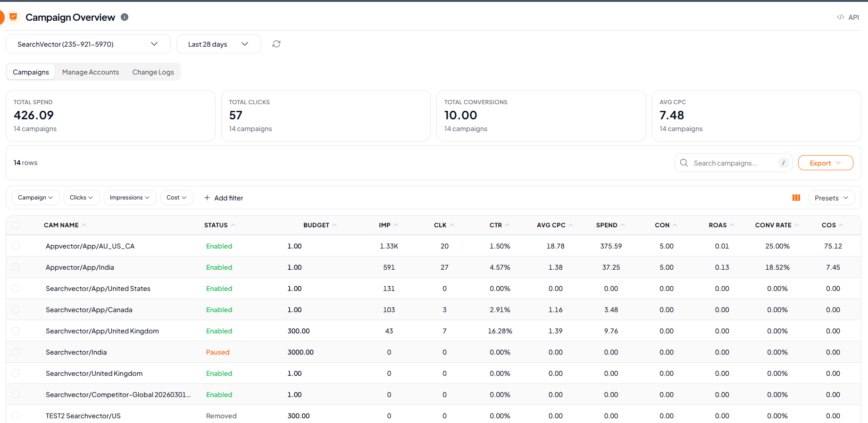This screenshot has height=423, width=868.
Task: Open the Presets dropdown
Action: (x=832, y=198)
